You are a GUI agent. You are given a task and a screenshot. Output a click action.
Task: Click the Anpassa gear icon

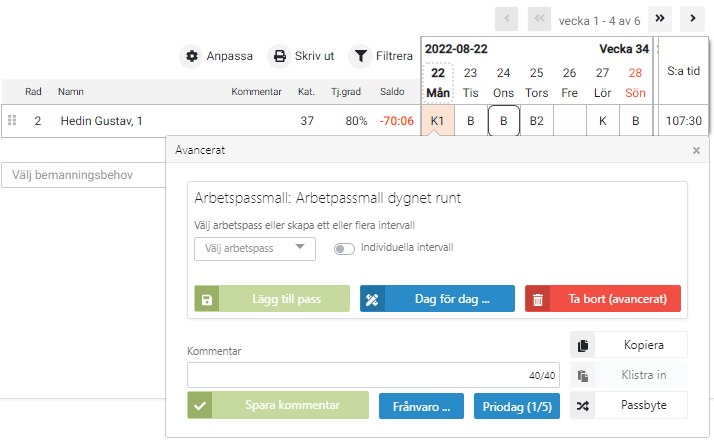click(192, 56)
